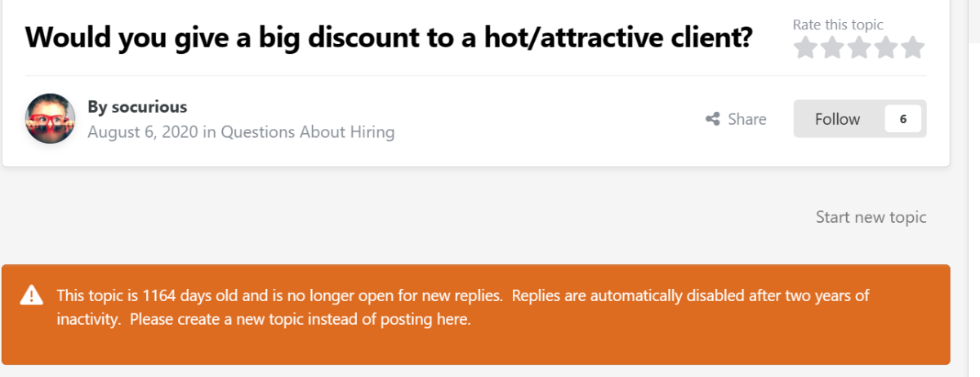Select the topic title heading
This screenshot has height=377, width=980.
(x=389, y=38)
